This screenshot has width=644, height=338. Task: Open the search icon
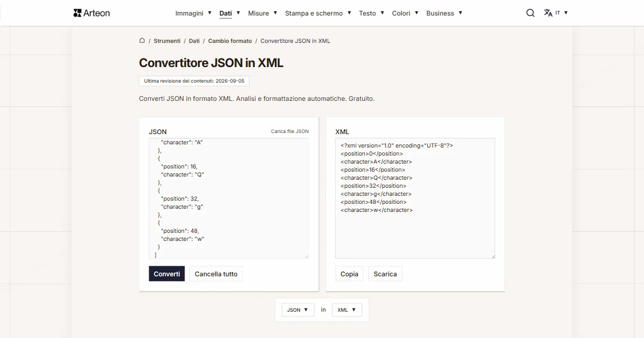click(x=530, y=13)
